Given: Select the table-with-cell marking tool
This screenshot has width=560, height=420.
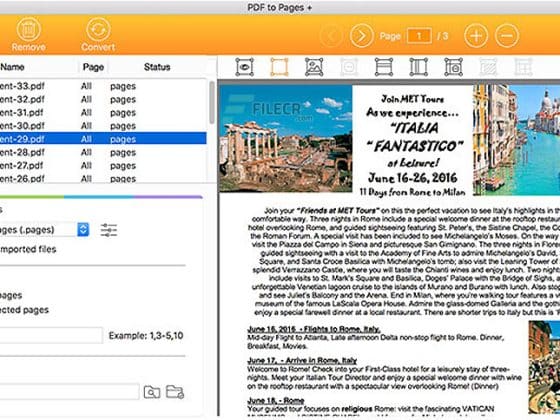Looking at the screenshot, I should 453,67.
